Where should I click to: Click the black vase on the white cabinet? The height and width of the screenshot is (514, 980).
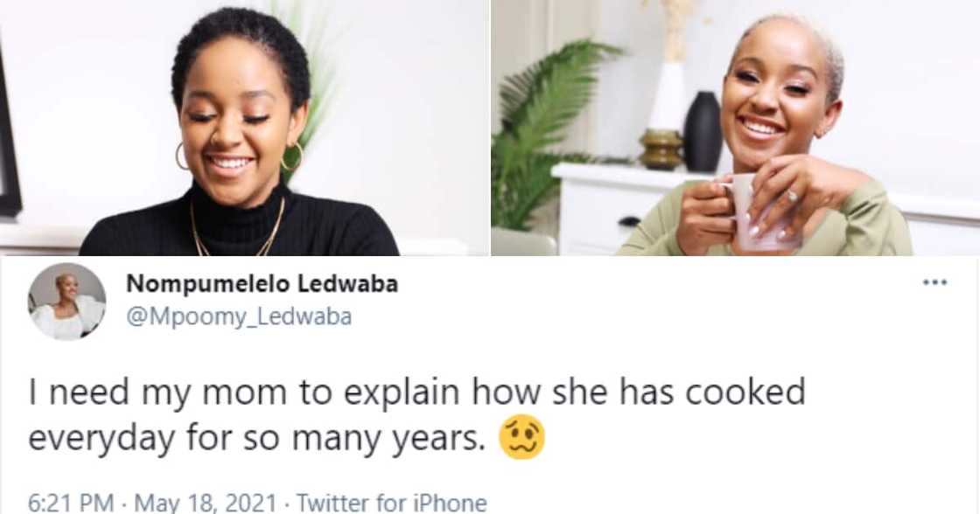(703, 131)
